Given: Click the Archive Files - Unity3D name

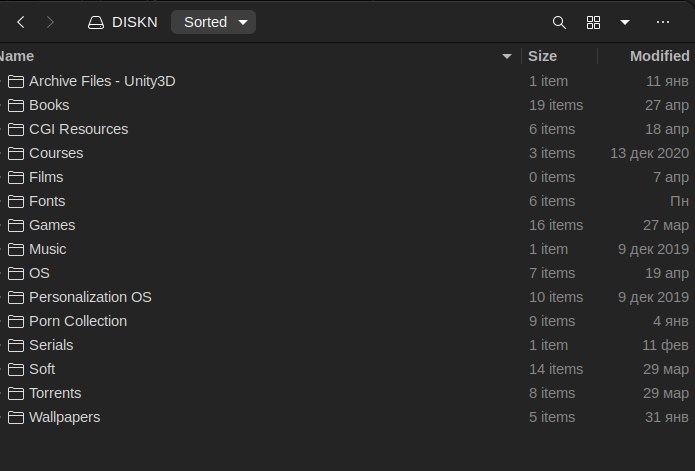Looking at the screenshot, I should coord(102,81).
